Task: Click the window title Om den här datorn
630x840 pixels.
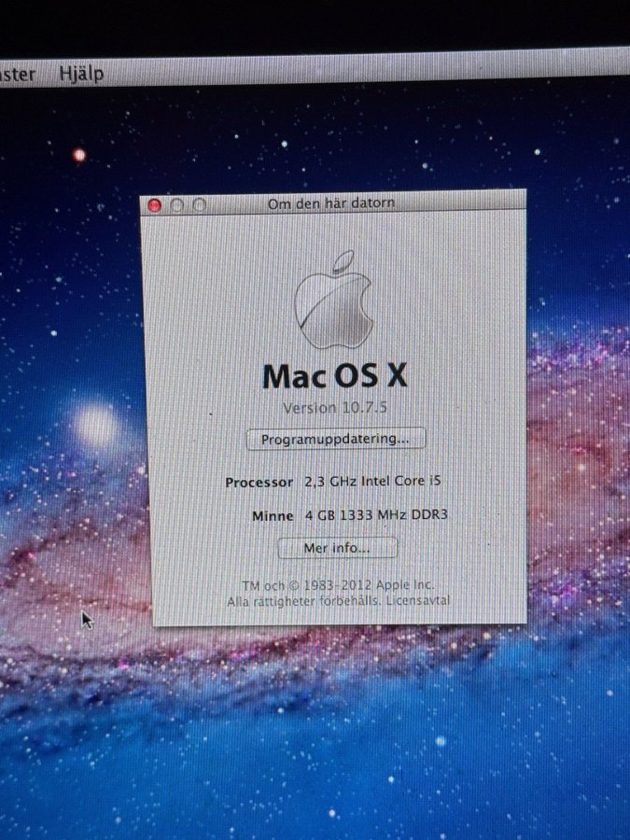Action: click(330, 203)
